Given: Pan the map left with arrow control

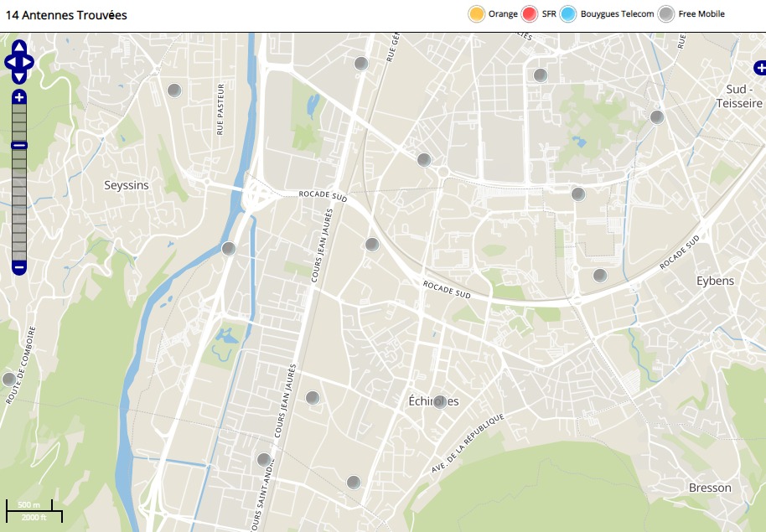Looking at the screenshot, I should point(9,62).
